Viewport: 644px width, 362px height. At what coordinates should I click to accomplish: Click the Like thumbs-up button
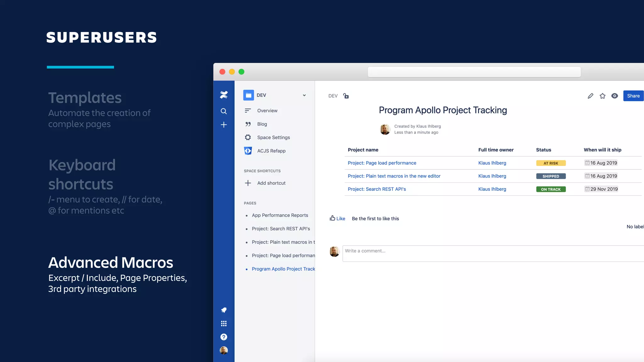pyautogui.click(x=337, y=218)
